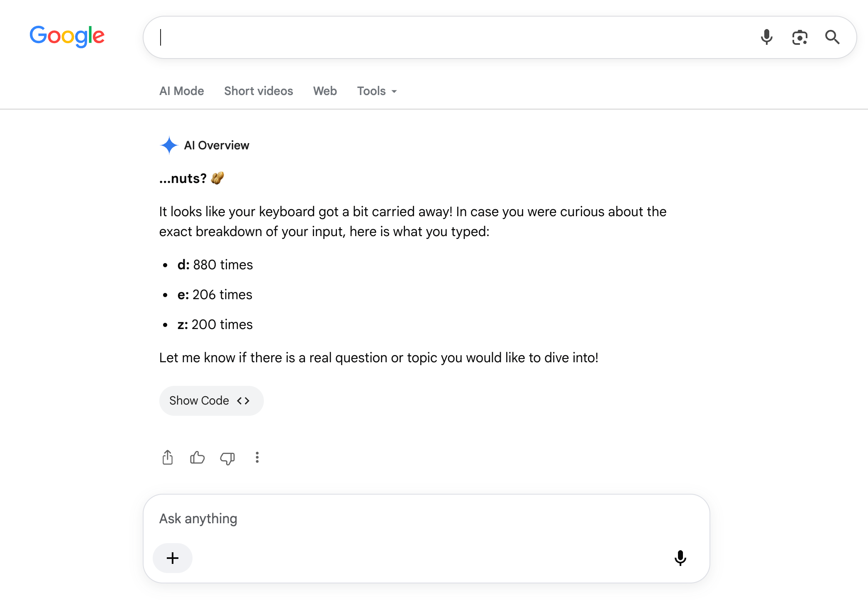Click microphone in Ask anything box
The width and height of the screenshot is (868, 600).
tap(680, 558)
